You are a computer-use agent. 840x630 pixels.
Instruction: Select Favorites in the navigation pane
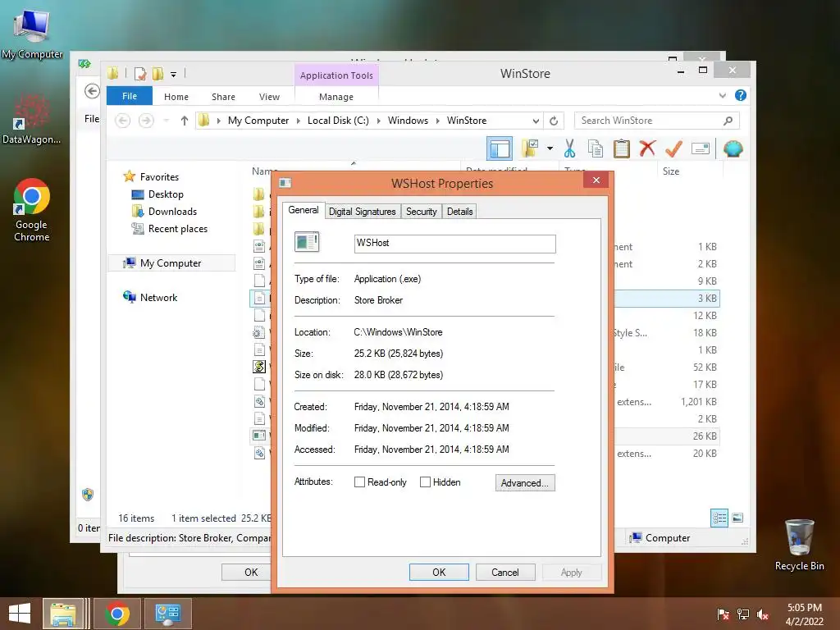[159, 177]
